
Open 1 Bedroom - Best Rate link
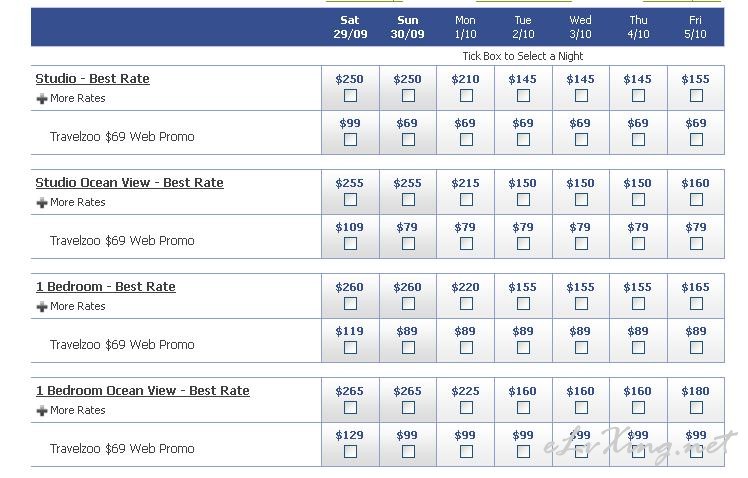[x=105, y=287]
